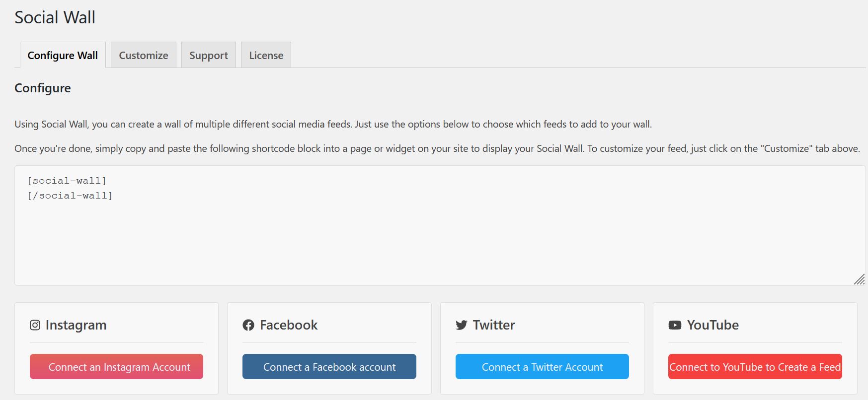Viewport: 868px width, 400px height.
Task: Click the shortcode box resize handle
Action: pyautogui.click(x=859, y=279)
